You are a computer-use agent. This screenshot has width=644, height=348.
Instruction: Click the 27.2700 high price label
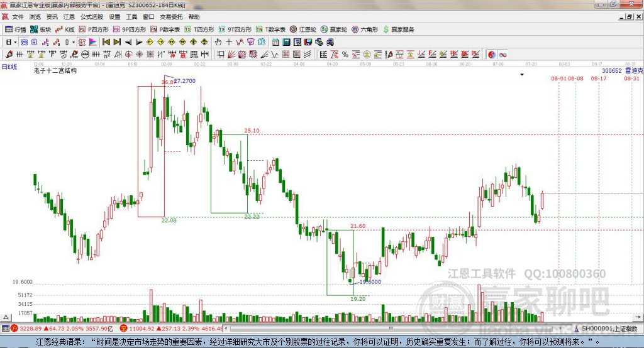coord(185,81)
